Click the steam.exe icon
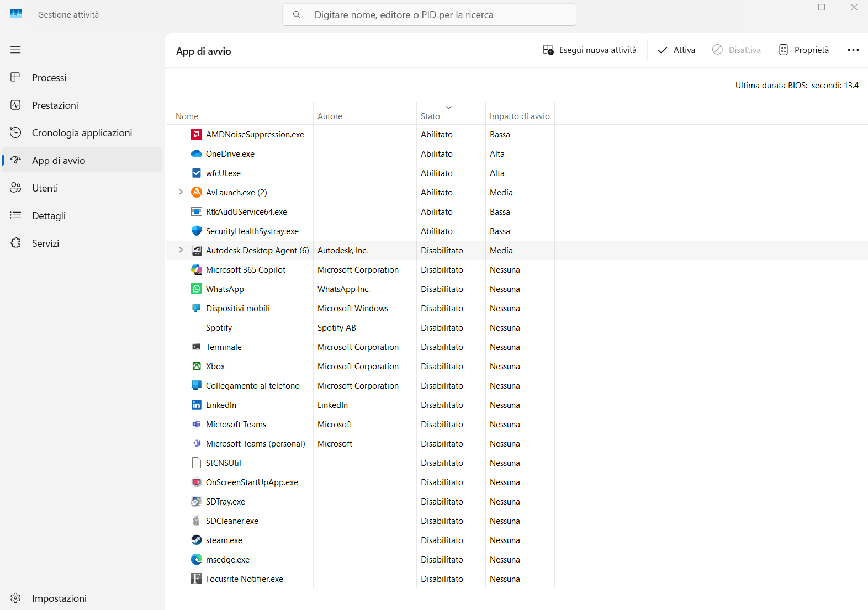This screenshot has height=610, width=868. [x=197, y=540]
